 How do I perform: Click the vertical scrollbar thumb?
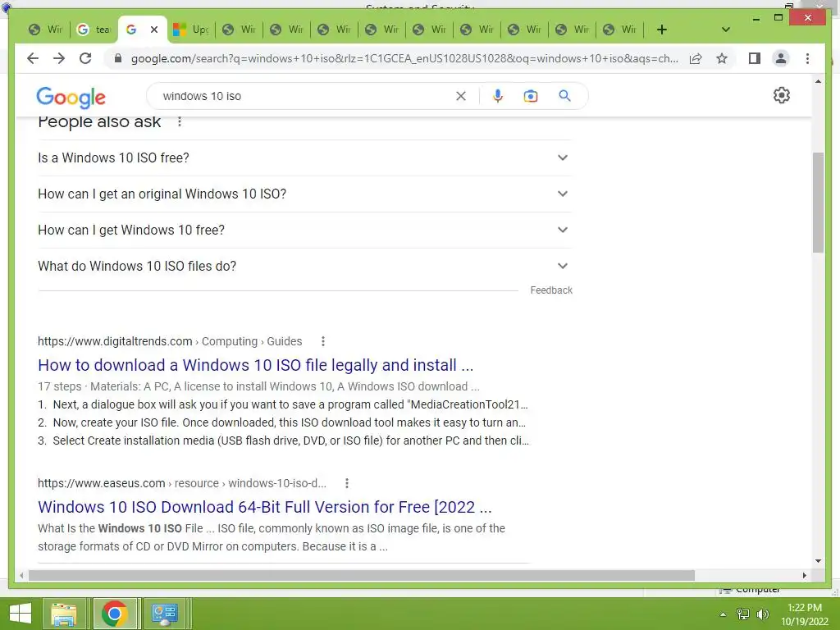(x=818, y=203)
